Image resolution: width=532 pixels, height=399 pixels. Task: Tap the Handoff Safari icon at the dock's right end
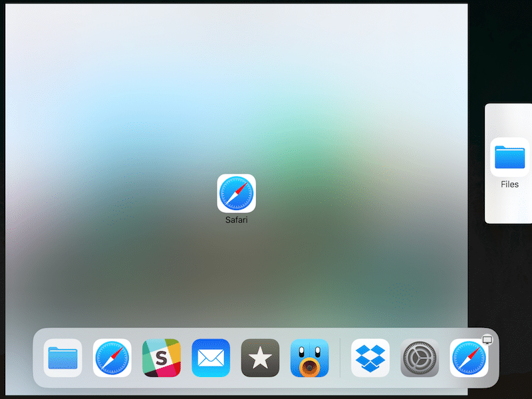[467, 358]
